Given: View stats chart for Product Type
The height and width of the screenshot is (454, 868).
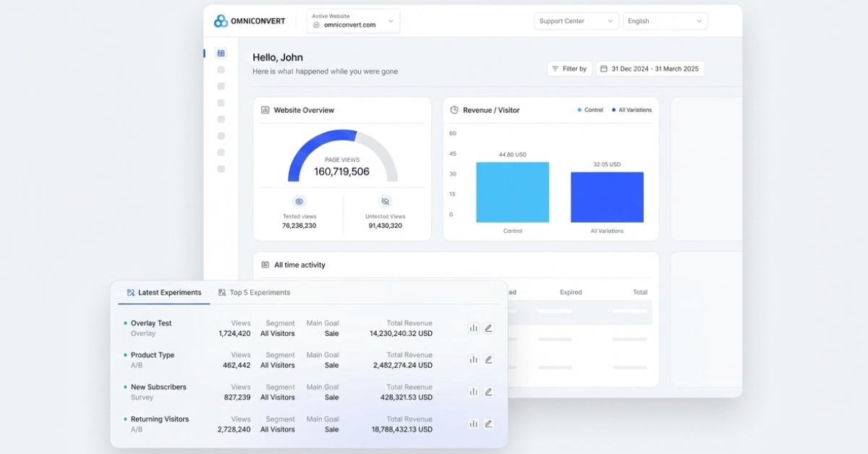Looking at the screenshot, I should pos(473,360).
